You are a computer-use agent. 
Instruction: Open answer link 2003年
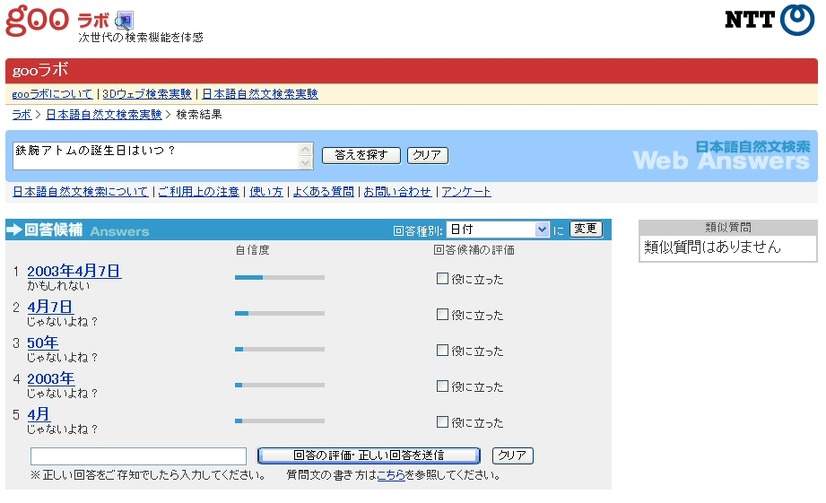pyautogui.click(x=51, y=379)
